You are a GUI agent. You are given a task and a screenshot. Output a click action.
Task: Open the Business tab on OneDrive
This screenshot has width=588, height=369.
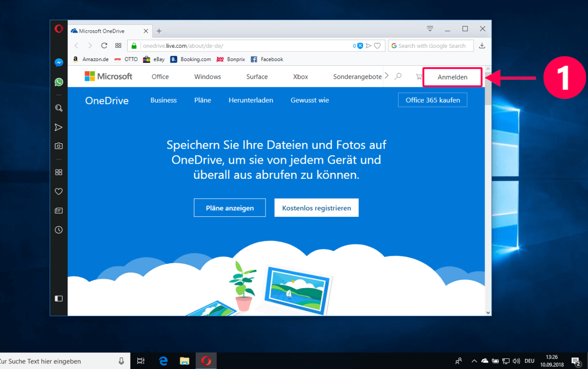tap(164, 100)
